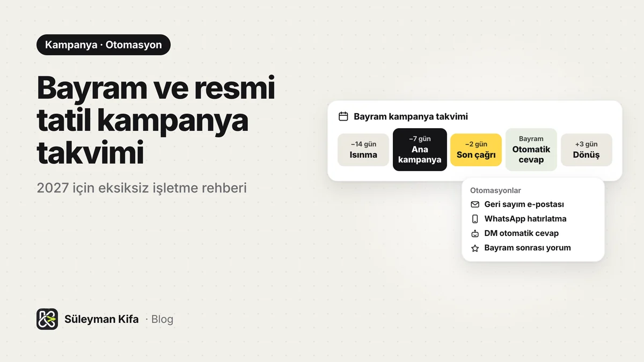This screenshot has width=644, height=362.
Task: Click the phone icon for WhatsApp hatırlatma
Action: click(x=475, y=219)
